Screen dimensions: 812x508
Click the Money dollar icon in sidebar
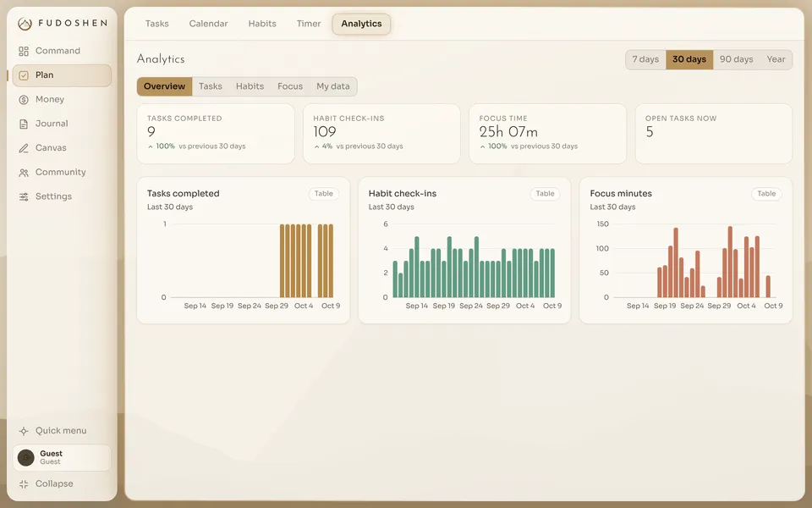click(x=24, y=100)
